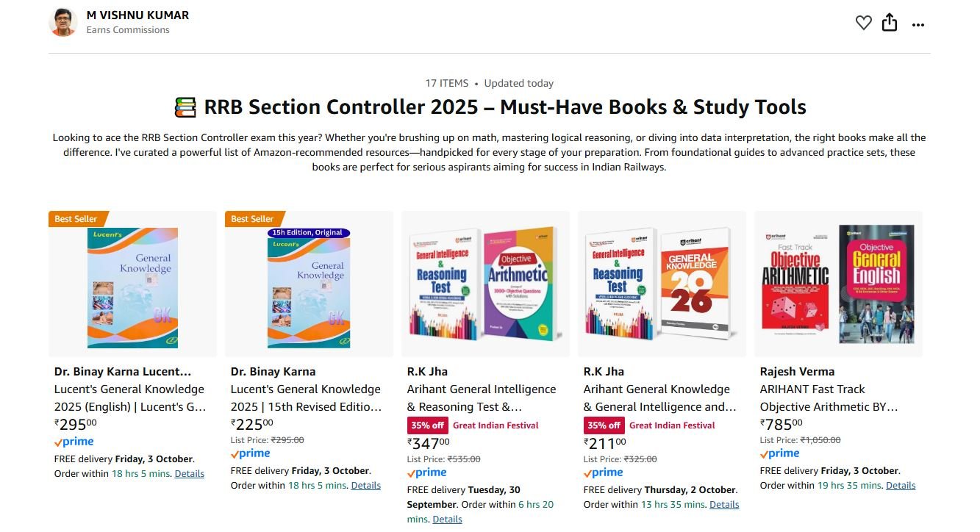Viewport: 980px width, 532px height.
Task: Open M VISHNU KUMAR profile name link
Action: [137, 15]
